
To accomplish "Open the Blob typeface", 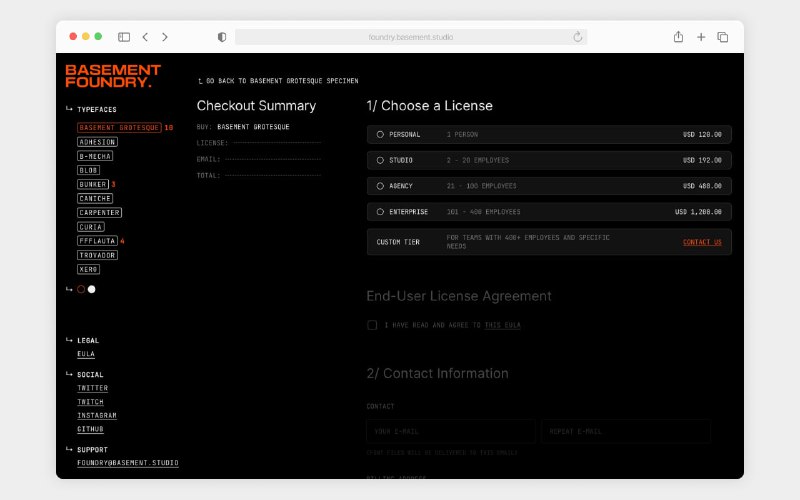I will (88, 170).
